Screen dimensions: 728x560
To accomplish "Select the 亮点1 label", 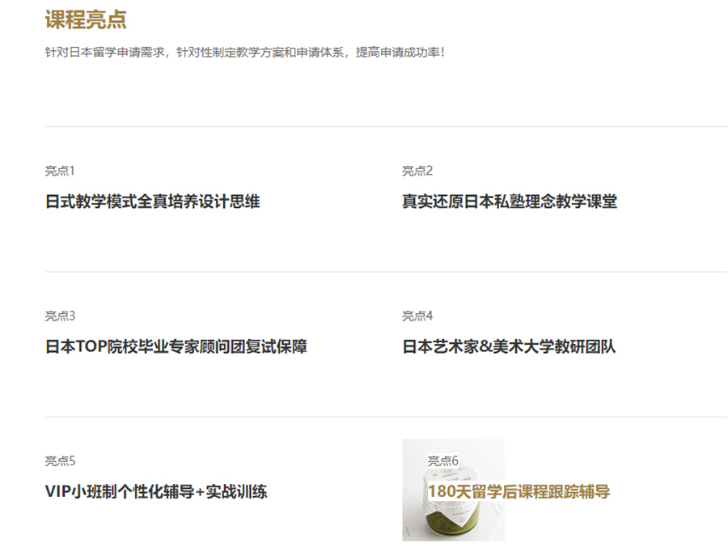I will coord(60,171).
